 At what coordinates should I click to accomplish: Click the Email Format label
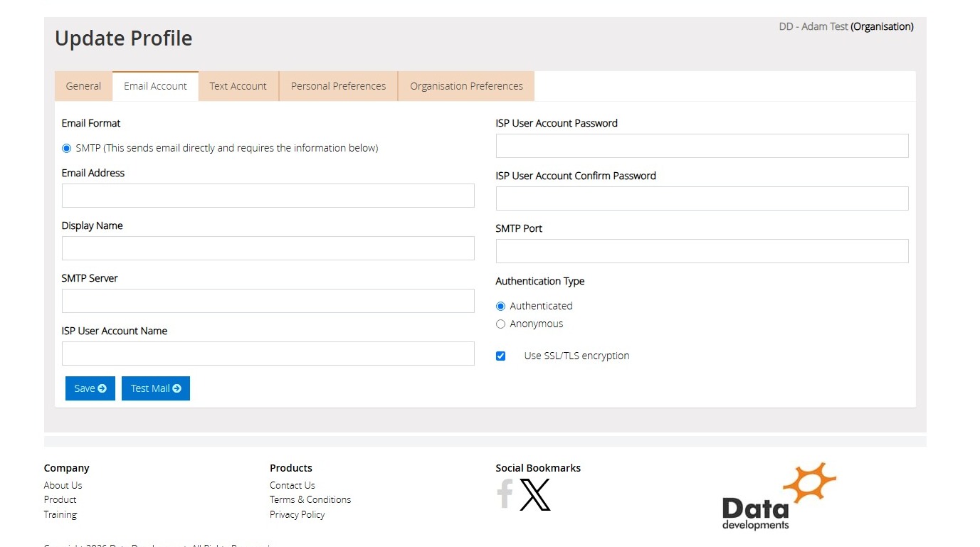(91, 123)
